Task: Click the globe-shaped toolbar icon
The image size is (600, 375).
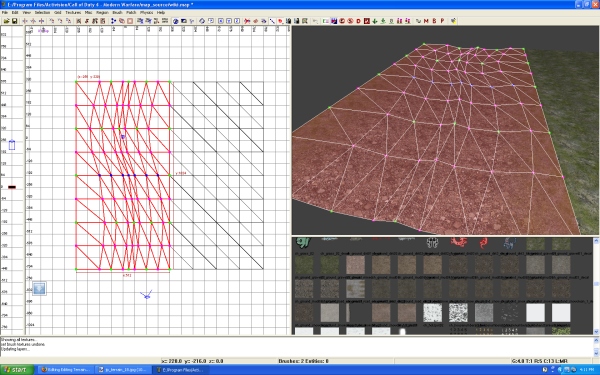Action: pyautogui.click(x=175, y=21)
